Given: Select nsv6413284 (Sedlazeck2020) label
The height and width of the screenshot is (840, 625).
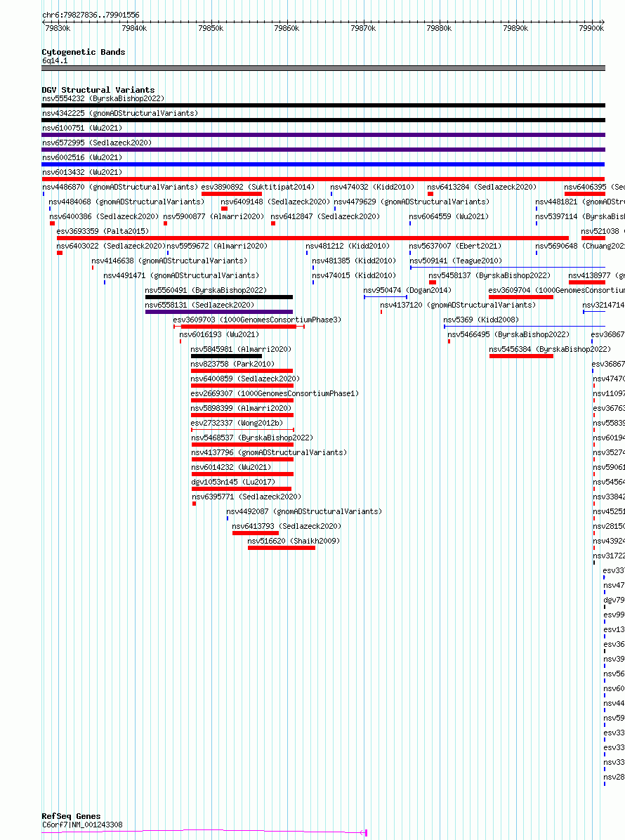Looking at the screenshot, I should pyautogui.click(x=482, y=187).
